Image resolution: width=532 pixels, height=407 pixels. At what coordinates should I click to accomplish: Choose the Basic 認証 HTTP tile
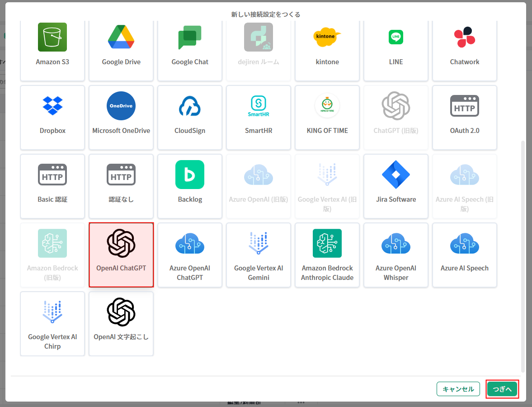pyautogui.click(x=52, y=186)
